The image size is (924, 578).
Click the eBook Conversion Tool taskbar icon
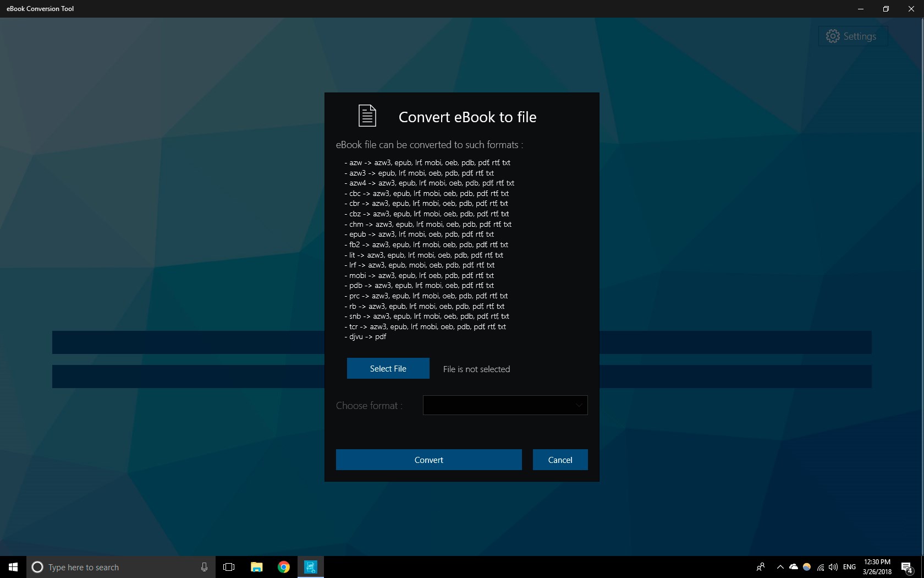311,567
